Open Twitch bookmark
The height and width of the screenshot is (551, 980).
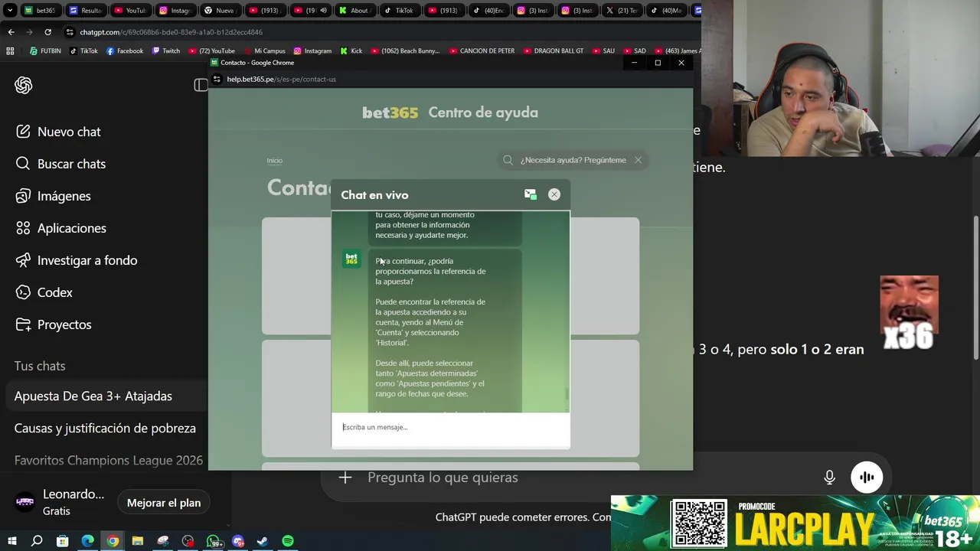pyautogui.click(x=166, y=51)
